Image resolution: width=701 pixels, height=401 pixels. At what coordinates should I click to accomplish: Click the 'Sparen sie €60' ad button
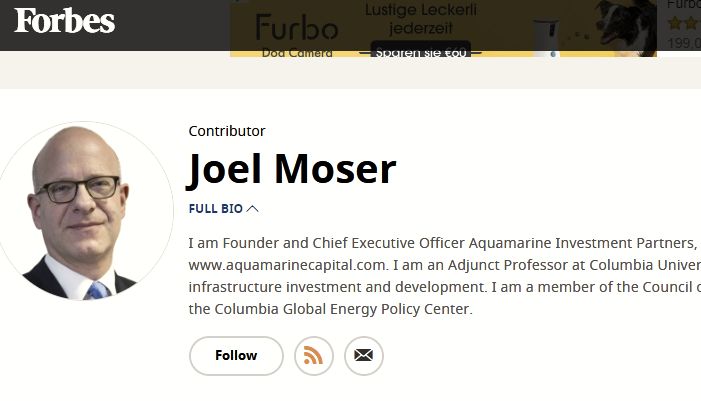pos(421,51)
